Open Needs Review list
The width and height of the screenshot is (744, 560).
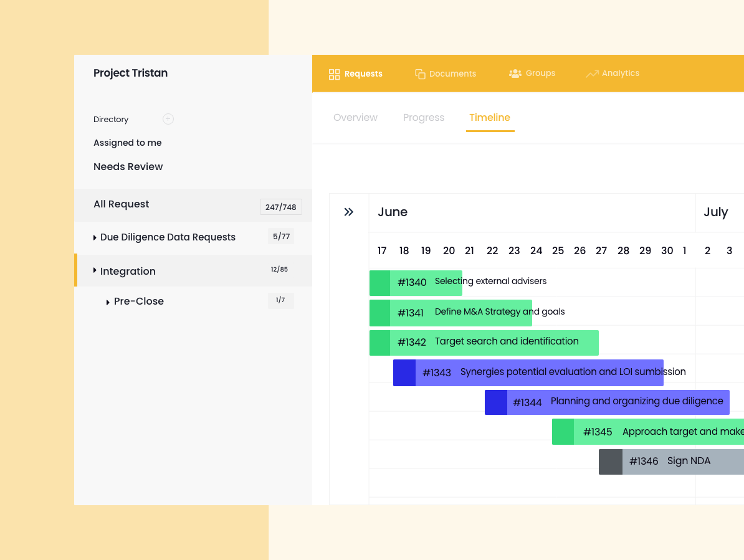click(x=128, y=167)
